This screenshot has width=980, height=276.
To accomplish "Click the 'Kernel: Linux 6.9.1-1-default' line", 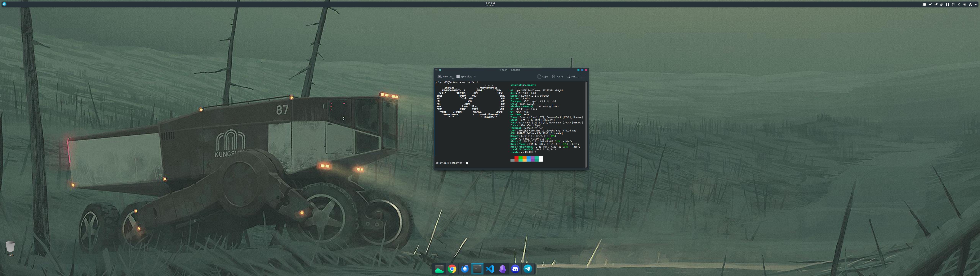I will [x=530, y=96].
